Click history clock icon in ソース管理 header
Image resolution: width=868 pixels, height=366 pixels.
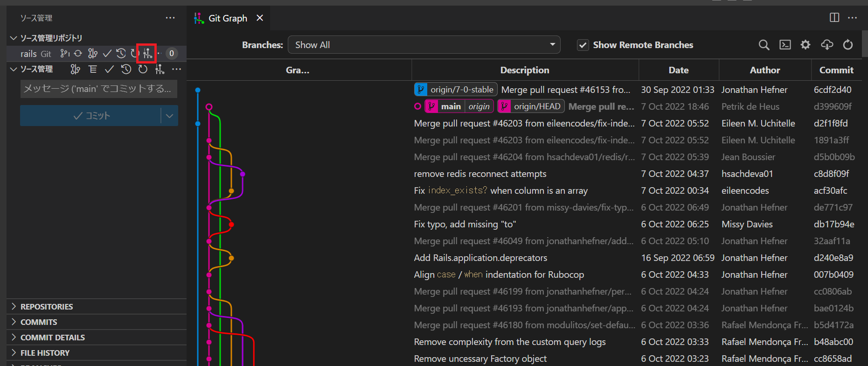(126, 70)
